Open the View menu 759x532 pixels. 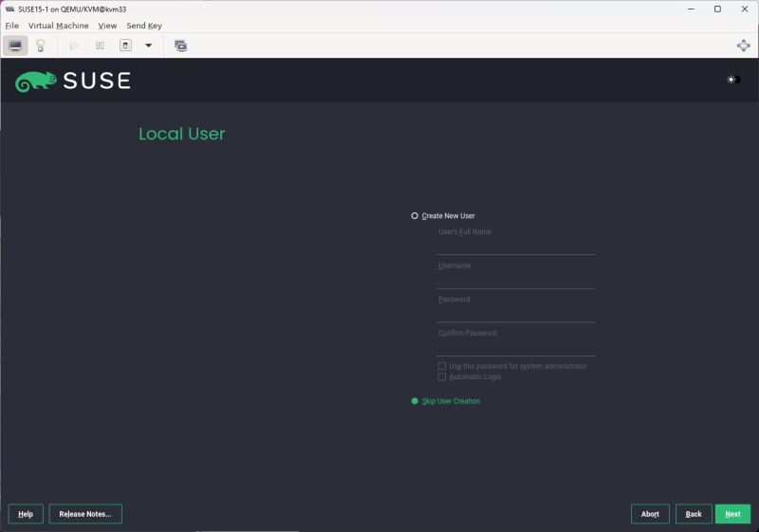pos(107,26)
